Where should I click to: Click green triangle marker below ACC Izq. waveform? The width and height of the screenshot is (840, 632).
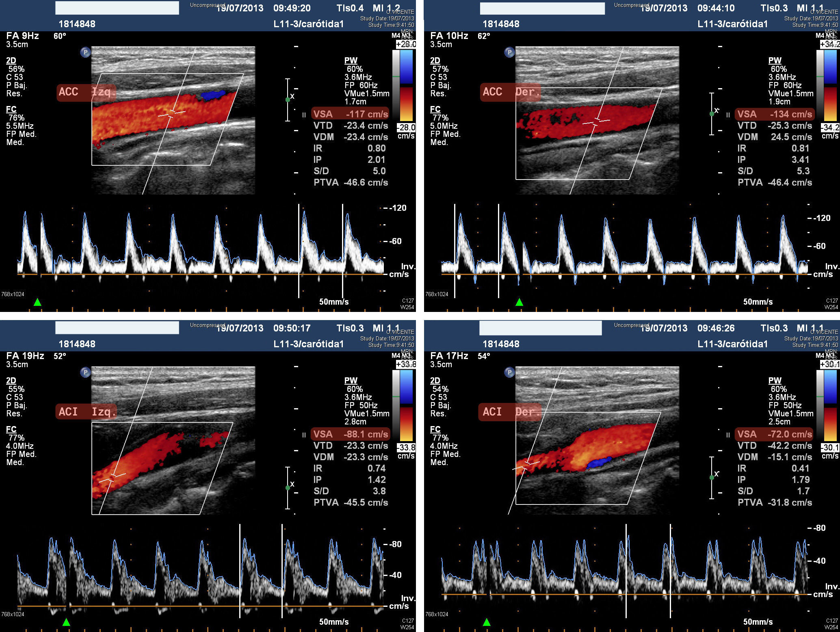[x=37, y=302]
